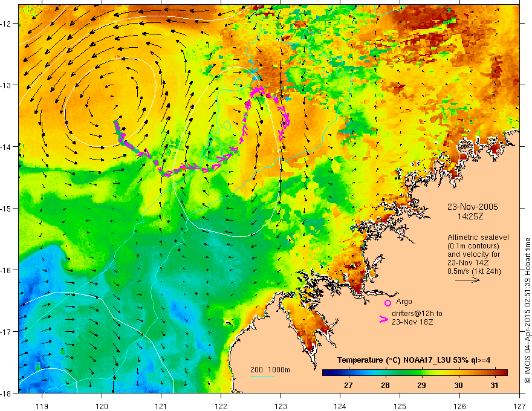This screenshot has height=411, width=532.
Task: Click the longitude axis label '123'
Action: click(281, 406)
